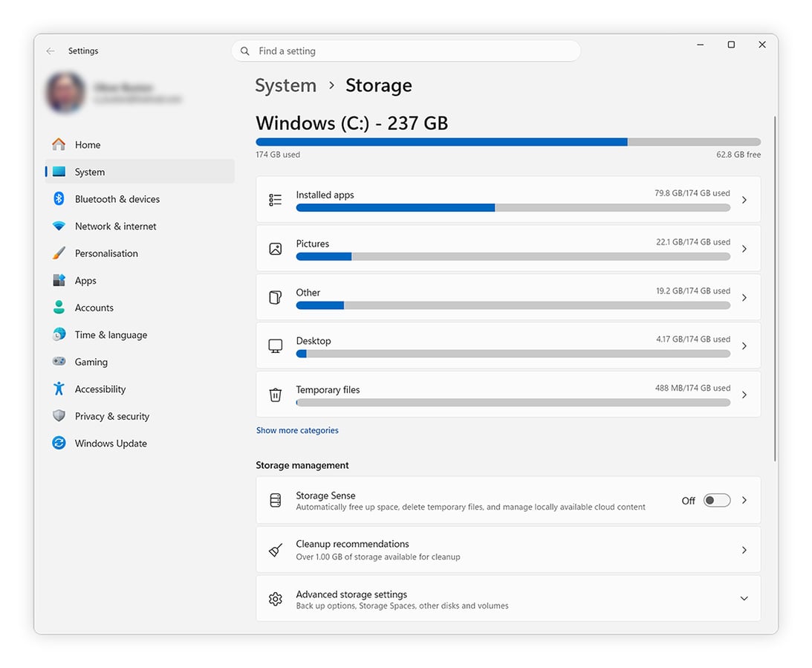Open Installed apps details chevron

click(744, 200)
